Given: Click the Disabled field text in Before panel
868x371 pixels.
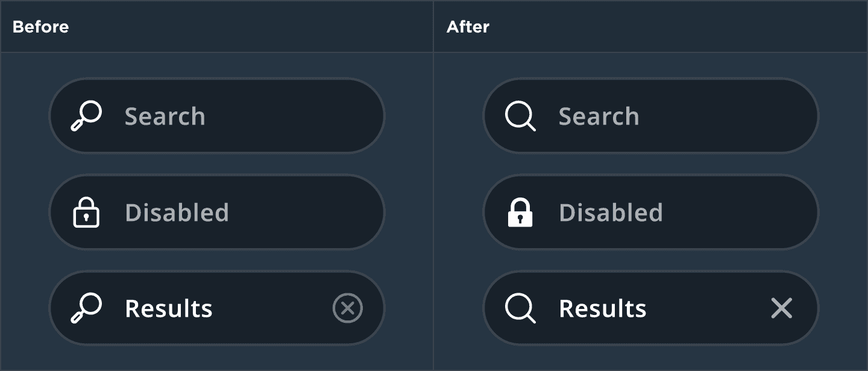Looking at the screenshot, I should (177, 213).
